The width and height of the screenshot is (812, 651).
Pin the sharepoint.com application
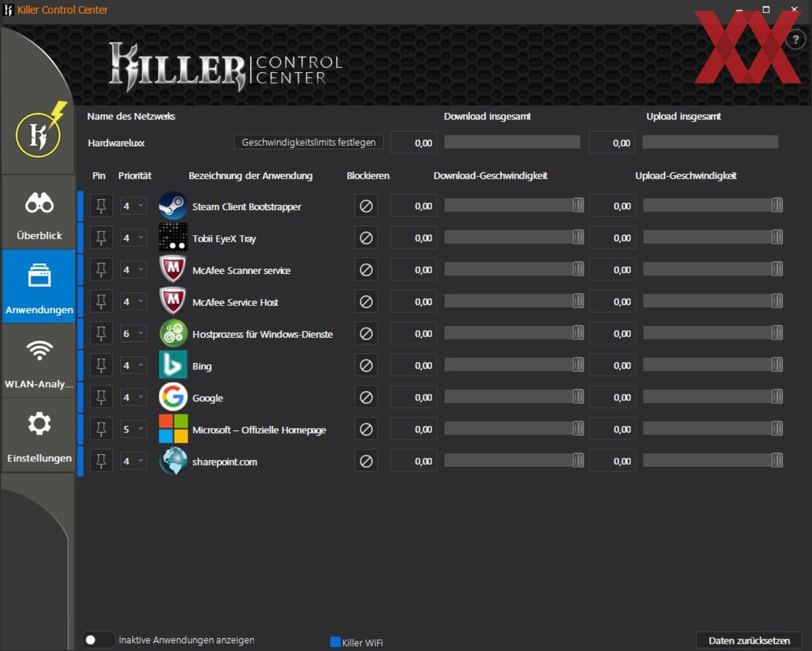coord(101,461)
